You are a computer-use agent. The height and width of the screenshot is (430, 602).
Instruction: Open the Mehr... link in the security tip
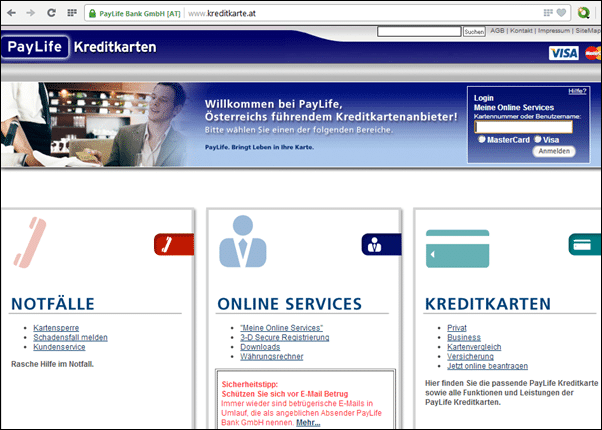(308, 423)
